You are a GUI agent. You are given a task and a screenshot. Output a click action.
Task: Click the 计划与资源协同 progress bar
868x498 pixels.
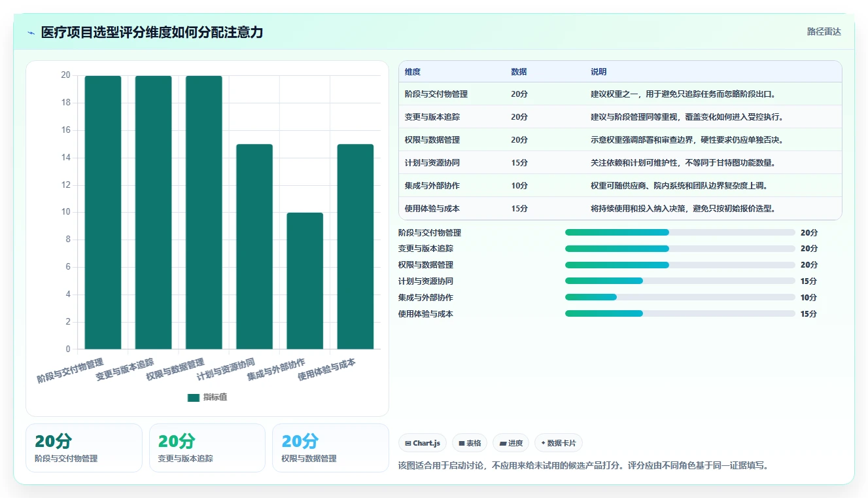[x=680, y=281]
